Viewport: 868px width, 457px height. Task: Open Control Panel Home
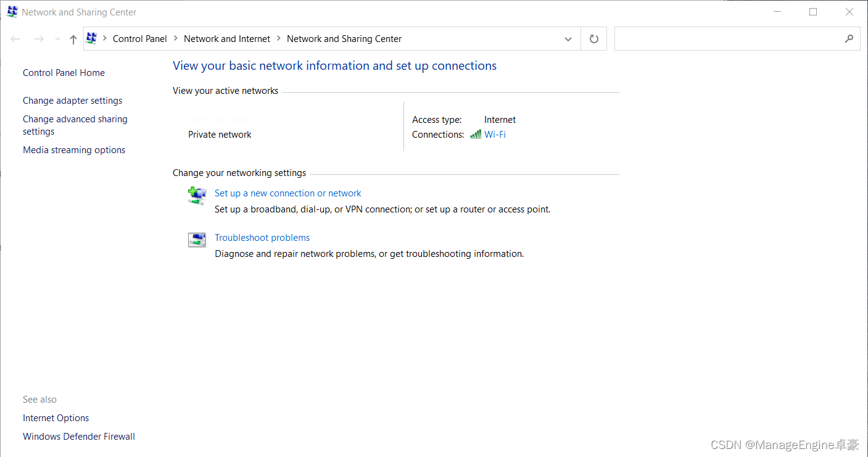click(64, 73)
